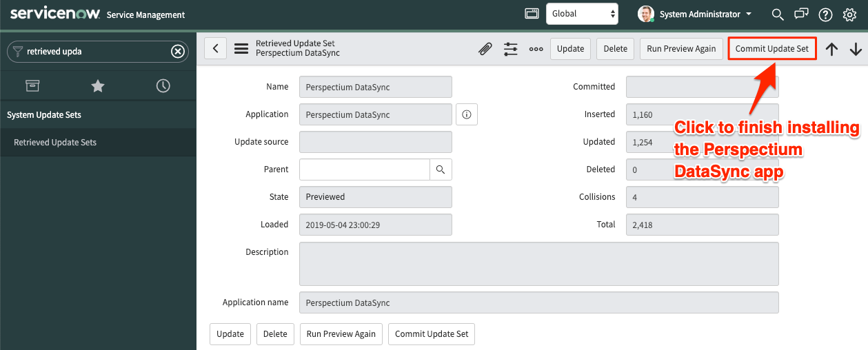Go to previous record up arrow
868x350 pixels.
(831, 49)
